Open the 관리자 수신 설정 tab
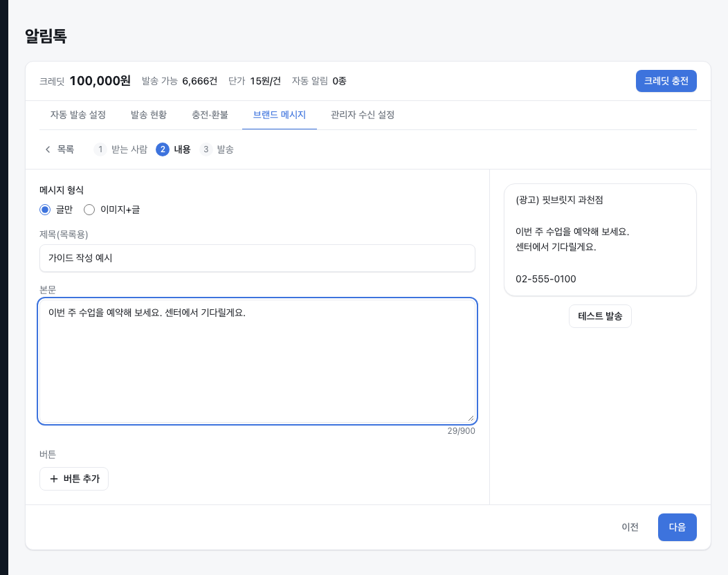Viewport: 728px width, 575px height. pyautogui.click(x=363, y=115)
